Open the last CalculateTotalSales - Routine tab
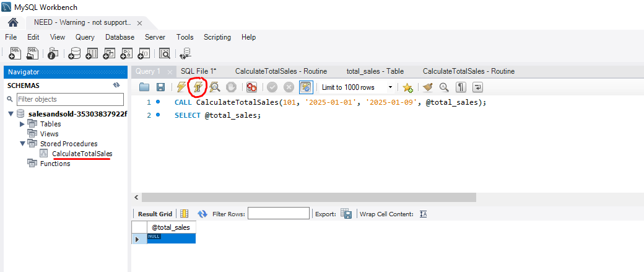This screenshot has width=644, height=272. pos(469,71)
